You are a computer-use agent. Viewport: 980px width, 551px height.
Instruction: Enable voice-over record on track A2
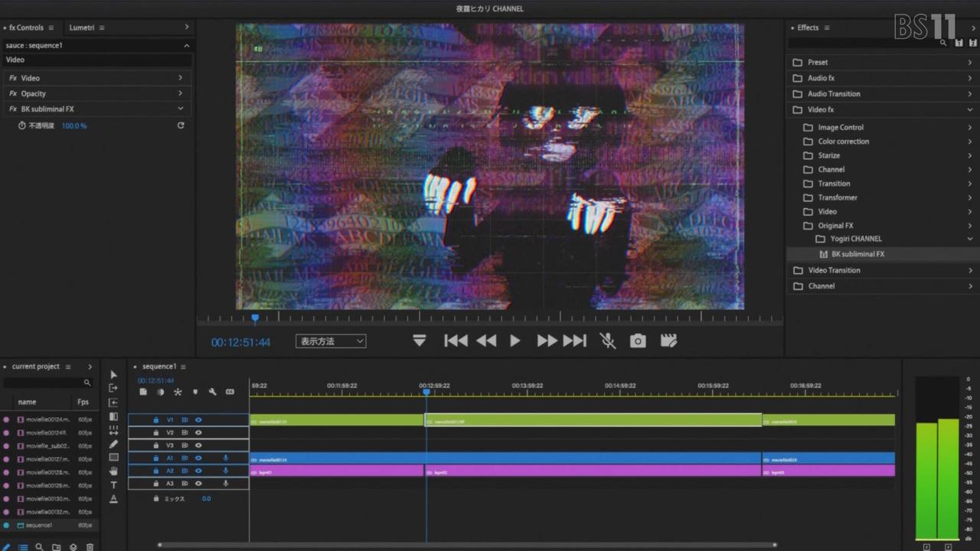[x=226, y=471]
